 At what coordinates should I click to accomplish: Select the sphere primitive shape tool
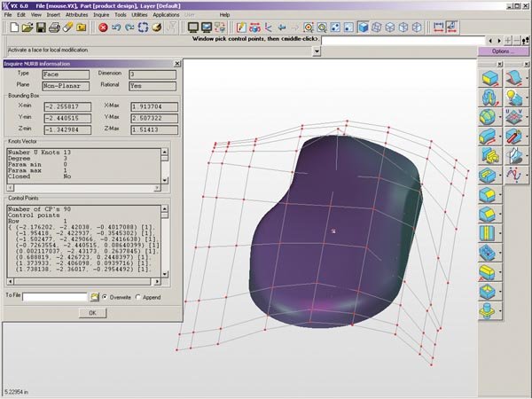pyautogui.click(x=488, y=117)
